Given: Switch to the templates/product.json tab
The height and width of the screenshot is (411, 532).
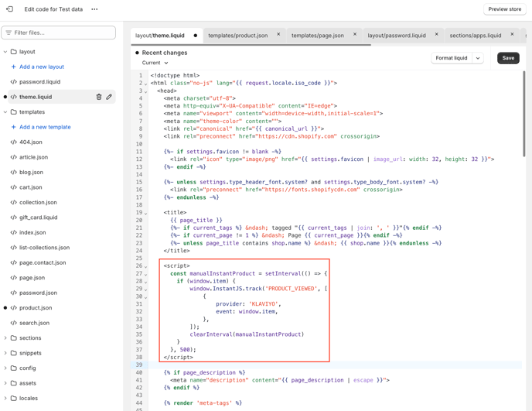Looking at the screenshot, I should [x=238, y=36].
